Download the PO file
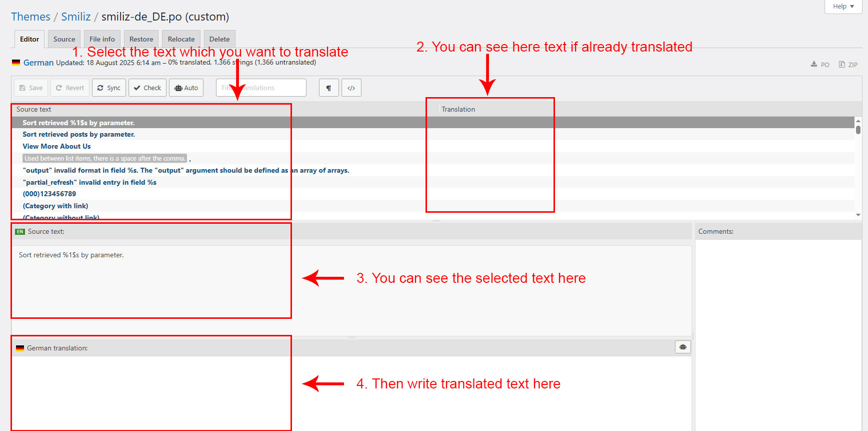Screen dimensions: 868x431 (x=820, y=65)
